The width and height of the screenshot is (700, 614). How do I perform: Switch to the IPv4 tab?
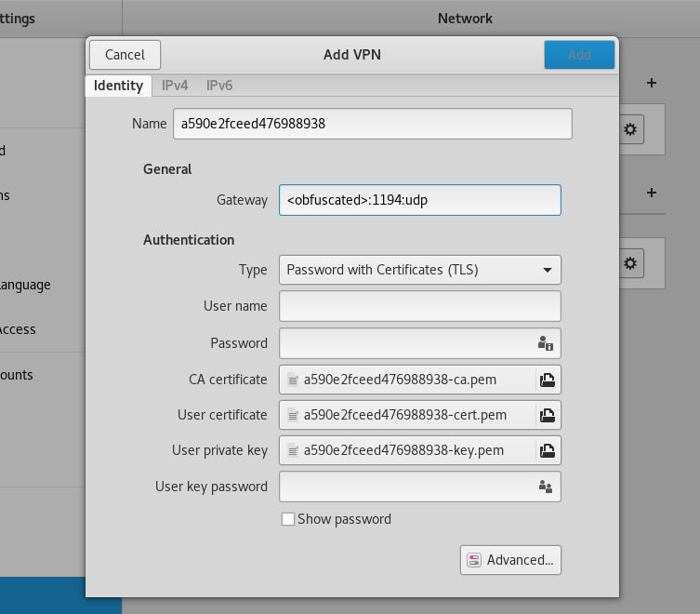tap(175, 86)
